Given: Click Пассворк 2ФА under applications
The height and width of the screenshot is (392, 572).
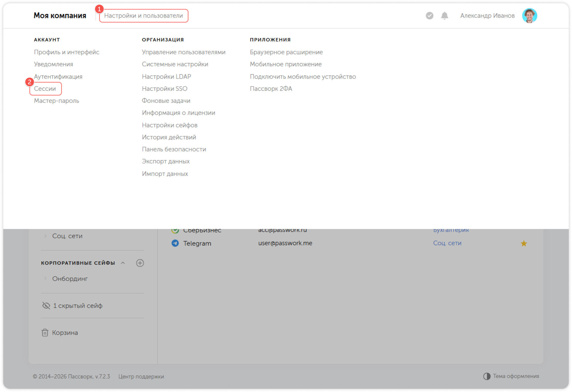Looking at the screenshot, I should tap(271, 89).
